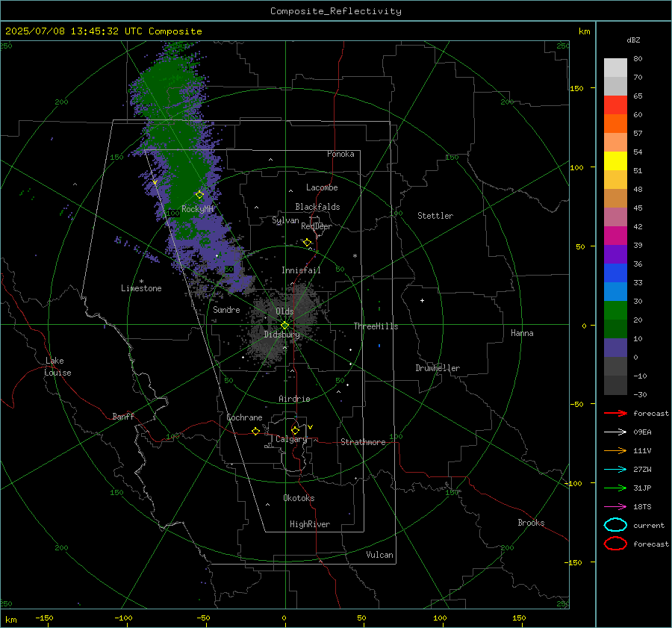Click the gray ground clutter around Olds

click(x=283, y=322)
